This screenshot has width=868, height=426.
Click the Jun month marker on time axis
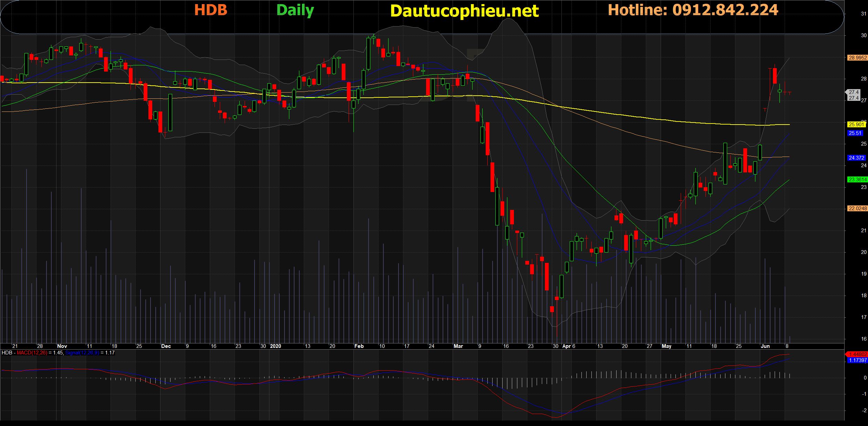(x=765, y=346)
